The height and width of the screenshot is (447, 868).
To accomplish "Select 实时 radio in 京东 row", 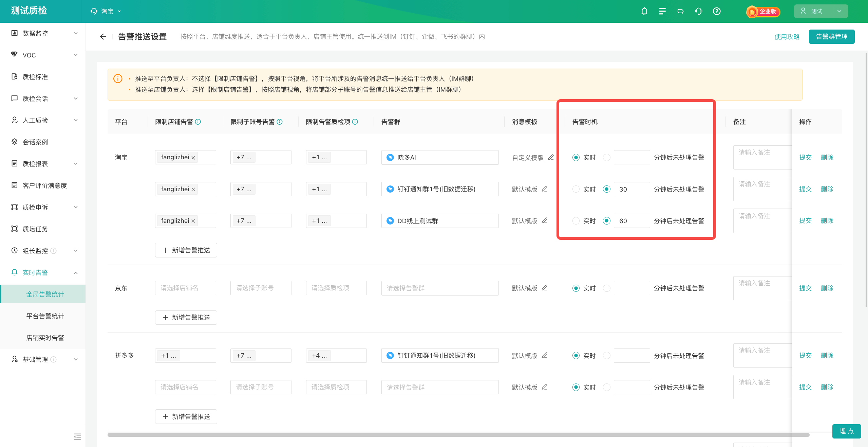I will click(576, 288).
